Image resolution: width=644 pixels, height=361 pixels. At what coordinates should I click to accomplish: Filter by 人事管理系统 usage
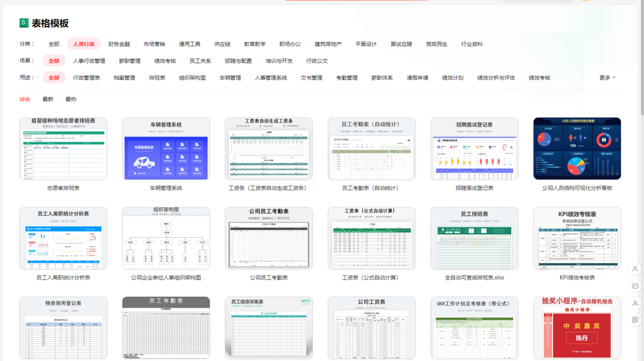271,78
